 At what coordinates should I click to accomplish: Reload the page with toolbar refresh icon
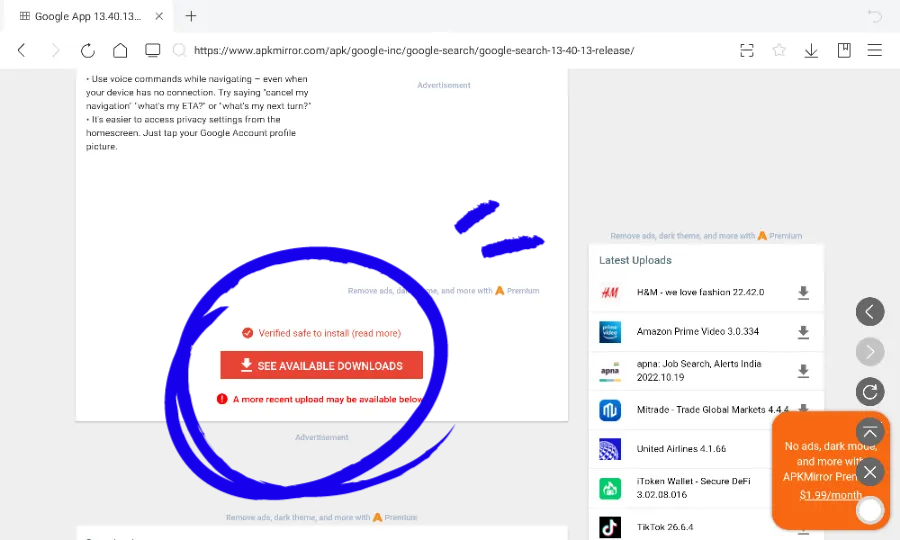pos(87,50)
